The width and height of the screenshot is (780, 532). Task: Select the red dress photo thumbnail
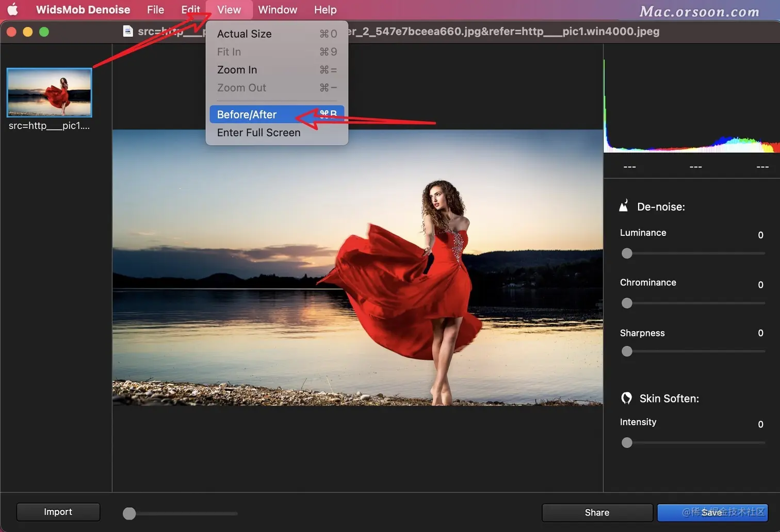click(50, 93)
